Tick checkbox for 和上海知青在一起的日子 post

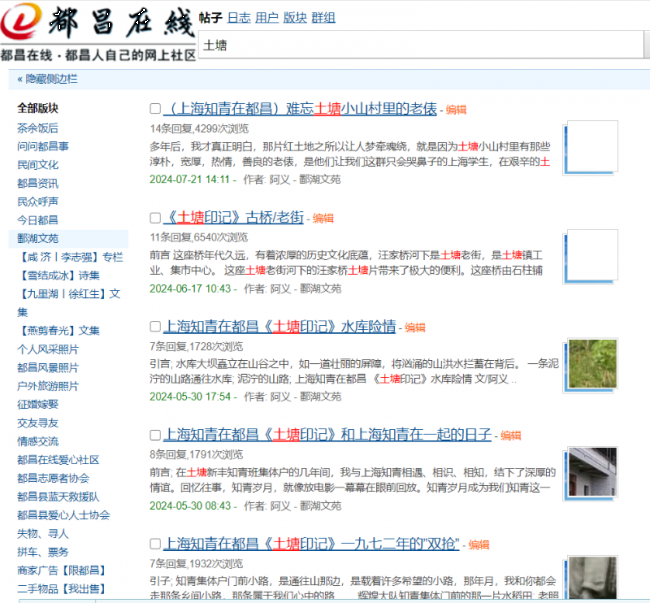(155, 435)
